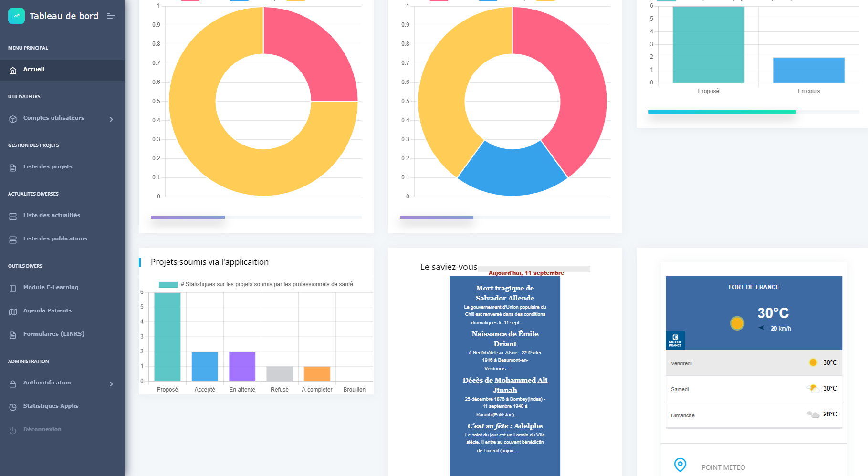Click the large sun icon beside 30°C
The width and height of the screenshot is (868, 476).
[x=737, y=323]
